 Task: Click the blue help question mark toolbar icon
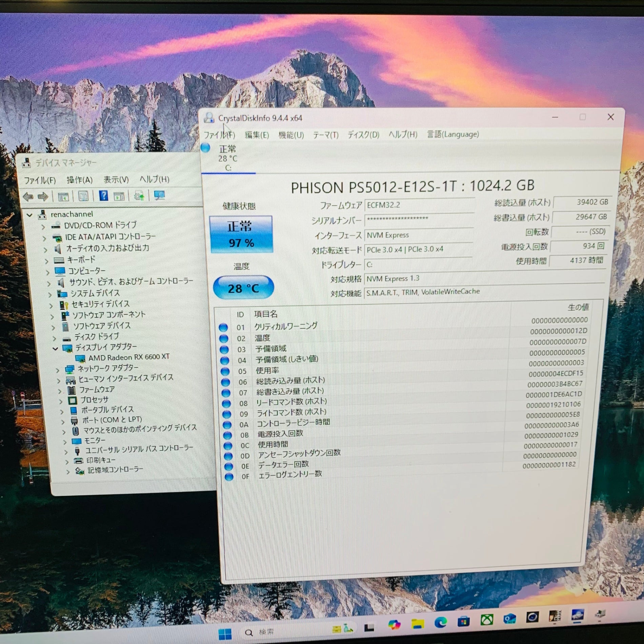[x=103, y=196]
